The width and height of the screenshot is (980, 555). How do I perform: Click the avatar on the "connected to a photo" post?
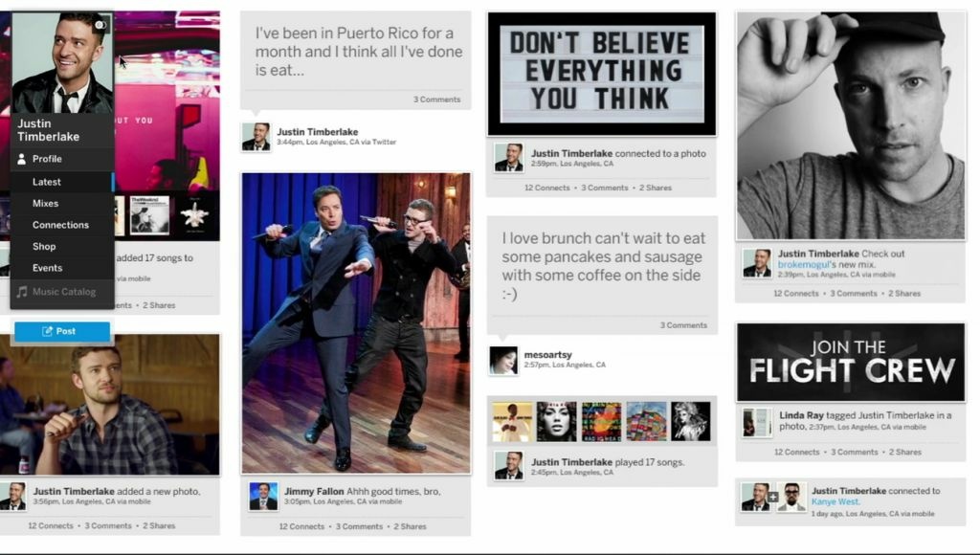[509, 158]
